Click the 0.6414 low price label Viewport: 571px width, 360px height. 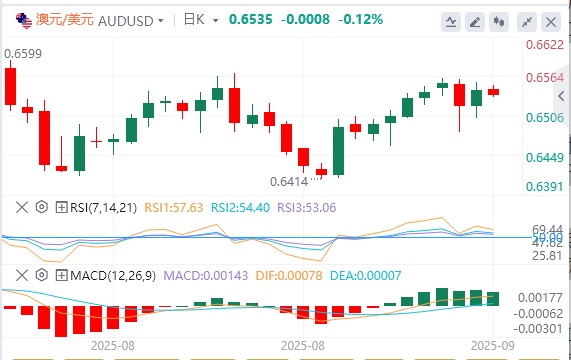(x=289, y=182)
